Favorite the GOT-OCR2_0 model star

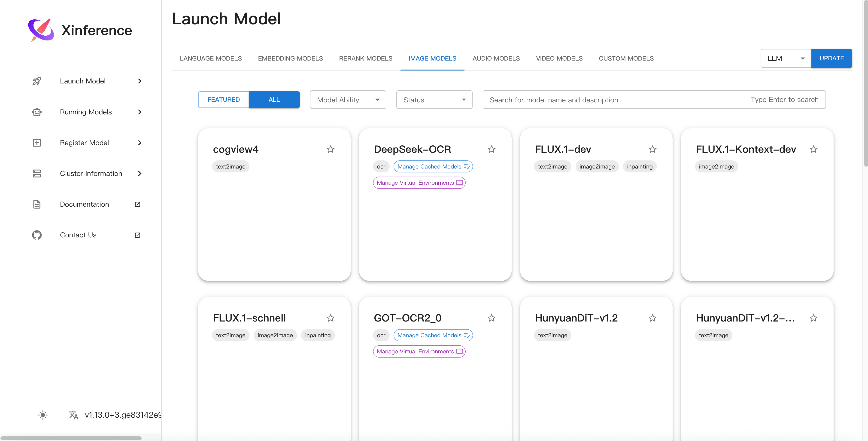[x=492, y=318]
